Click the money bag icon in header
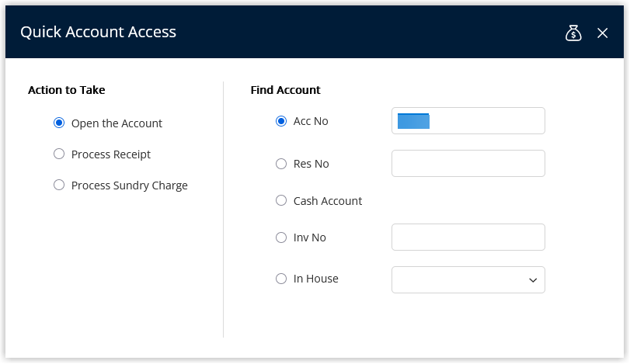Viewport: 630px width, 364px height. point(573,33)
